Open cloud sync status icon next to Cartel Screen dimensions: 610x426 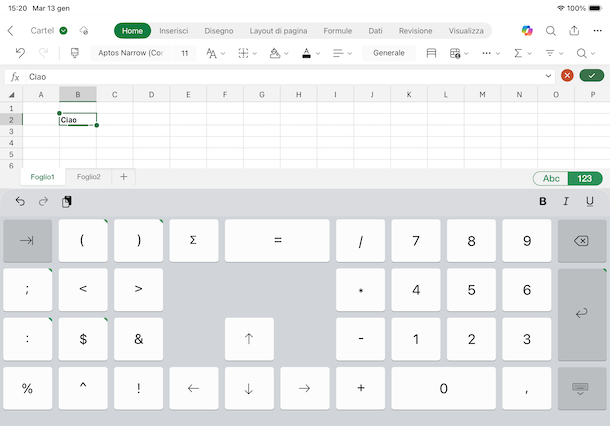click(x=84, y=30)
